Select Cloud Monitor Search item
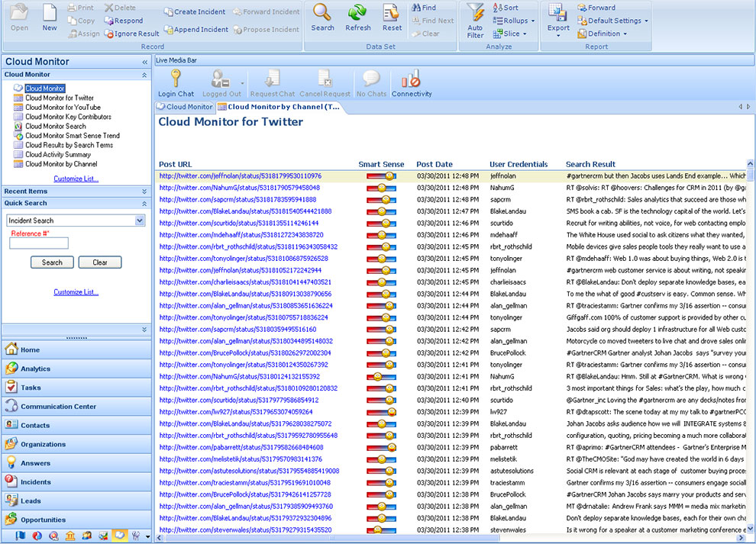Image resolution: width=756 pixels, height=544 pixels. [x=56, y=126]
